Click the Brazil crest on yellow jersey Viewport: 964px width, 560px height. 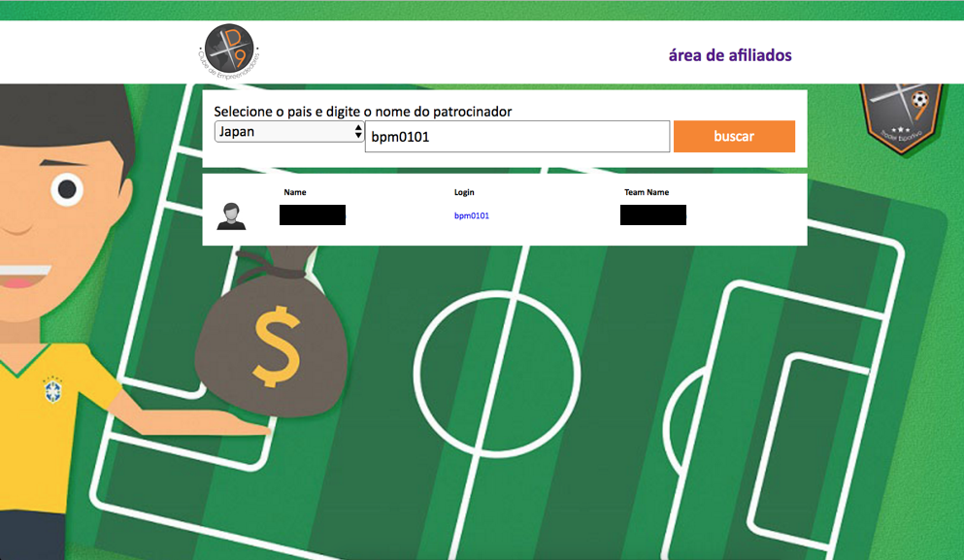point(52,390)
